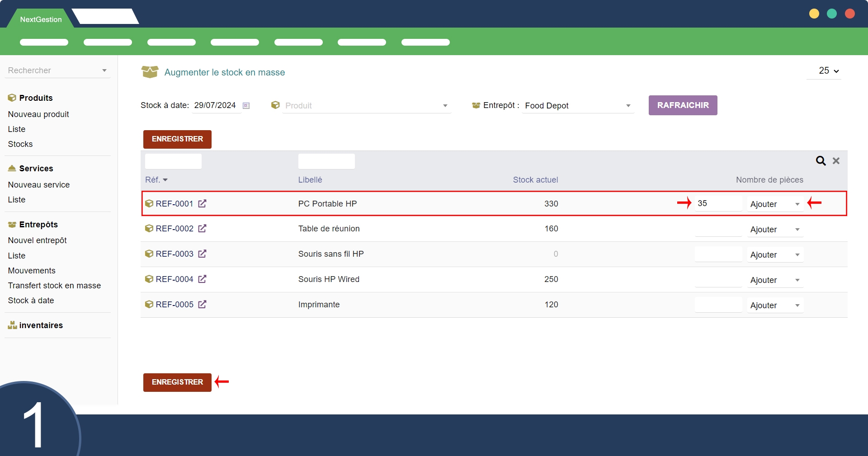Open Transfert stock en masse menu item

tap(54, 286)
